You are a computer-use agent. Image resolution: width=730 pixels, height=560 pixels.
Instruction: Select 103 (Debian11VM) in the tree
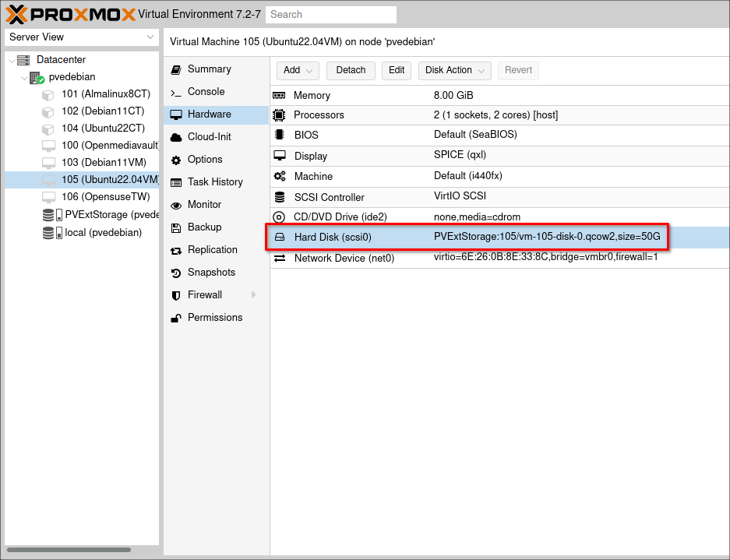[82, 163]
